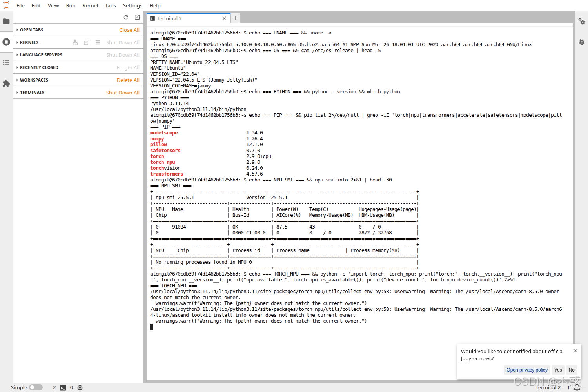This screenshot has width=588, height=392.
Task: Click 'torch_npu' in the pip list output
Action: (163, 162)
